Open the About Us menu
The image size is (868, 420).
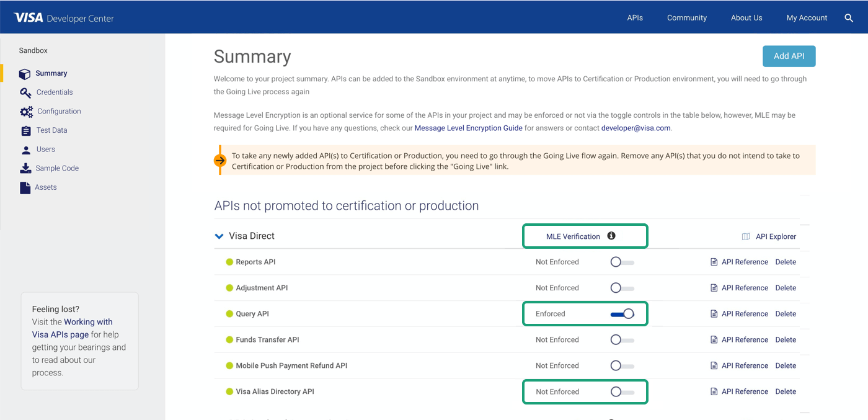click(746, 18)
